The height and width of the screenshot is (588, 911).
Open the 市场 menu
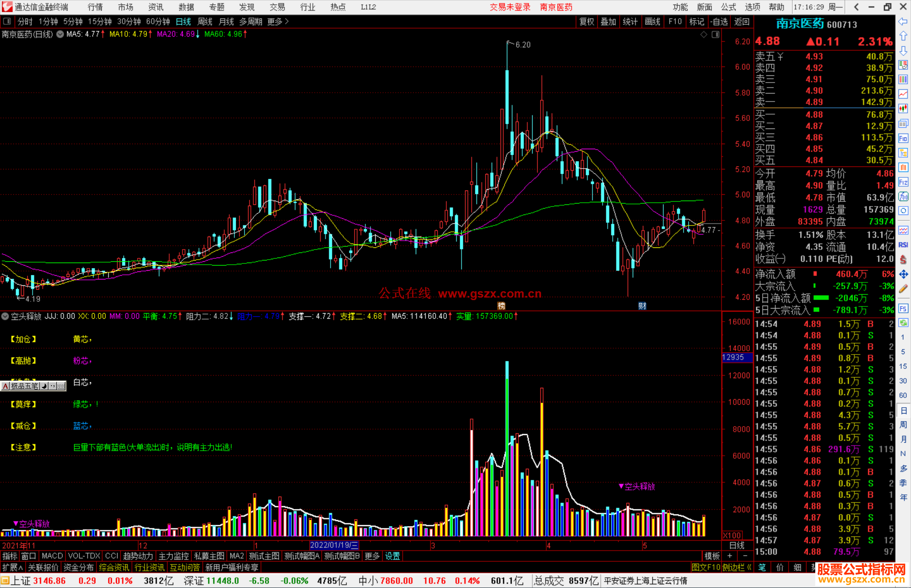click(x=126, y=7)
